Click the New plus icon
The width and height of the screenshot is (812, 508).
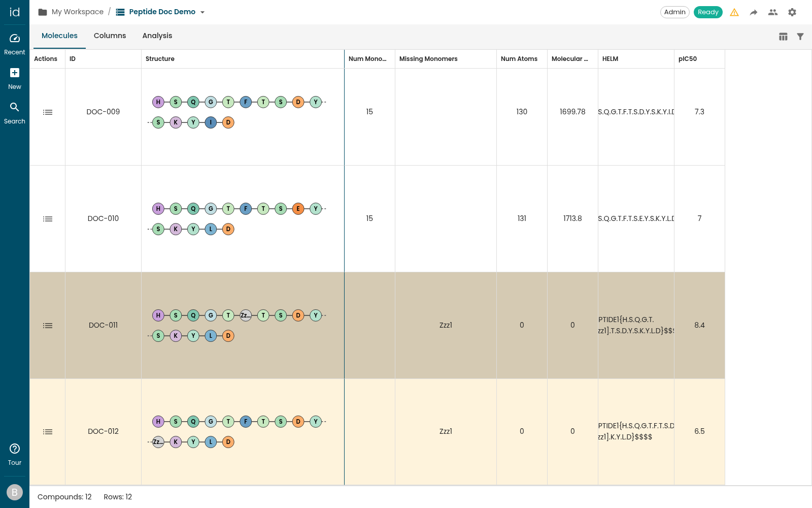(x=15, y=73)
